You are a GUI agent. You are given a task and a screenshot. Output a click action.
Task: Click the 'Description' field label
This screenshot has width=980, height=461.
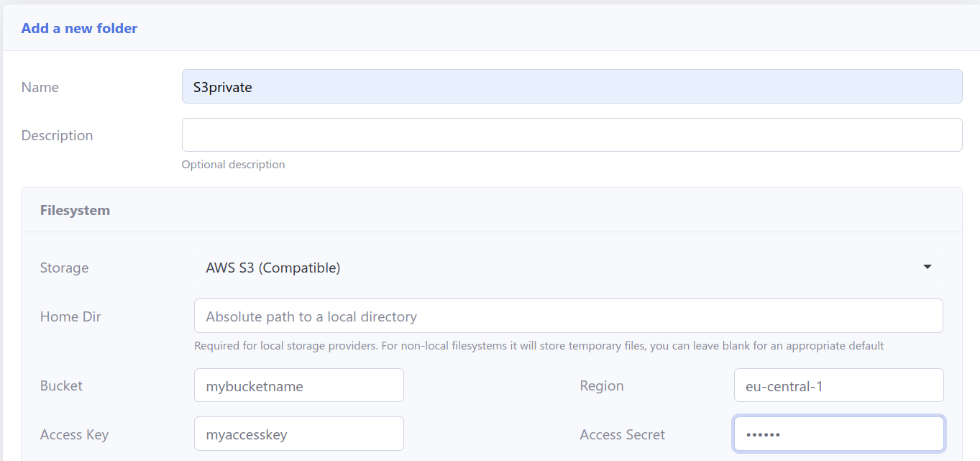tap(57, 136)
